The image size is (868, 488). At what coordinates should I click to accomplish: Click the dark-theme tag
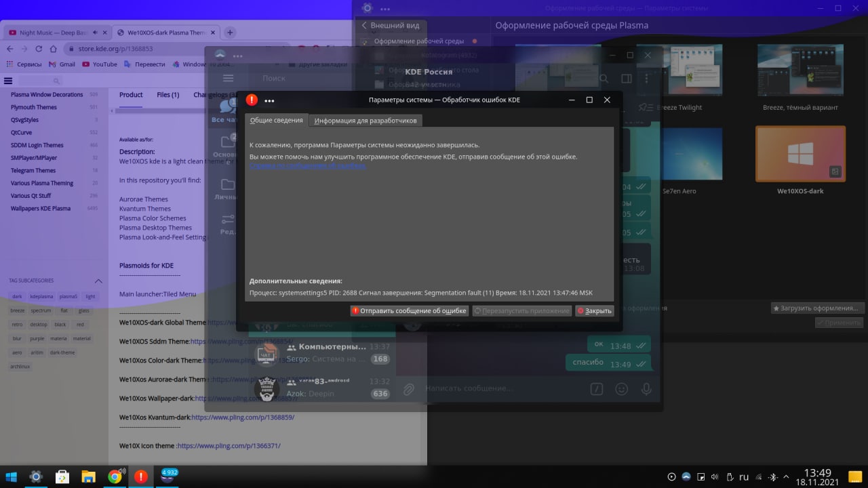[x=62, y=352]
